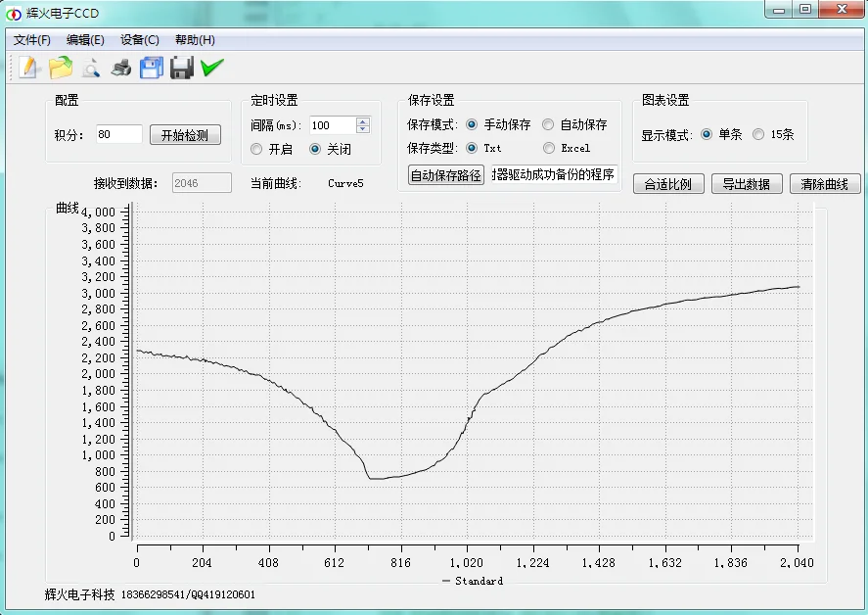Viewport: 868px width, 615px height.
Task: Select the 开启 timer radio button
Action: (257, 150)
